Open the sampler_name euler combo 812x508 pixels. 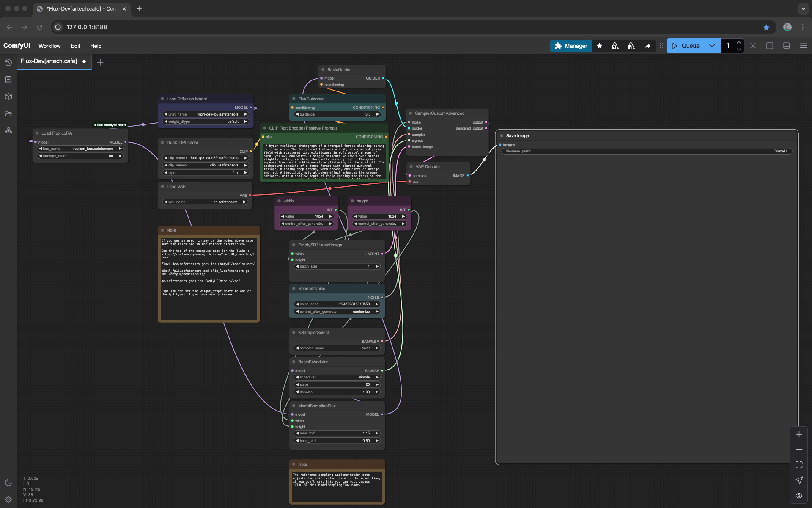337,348
